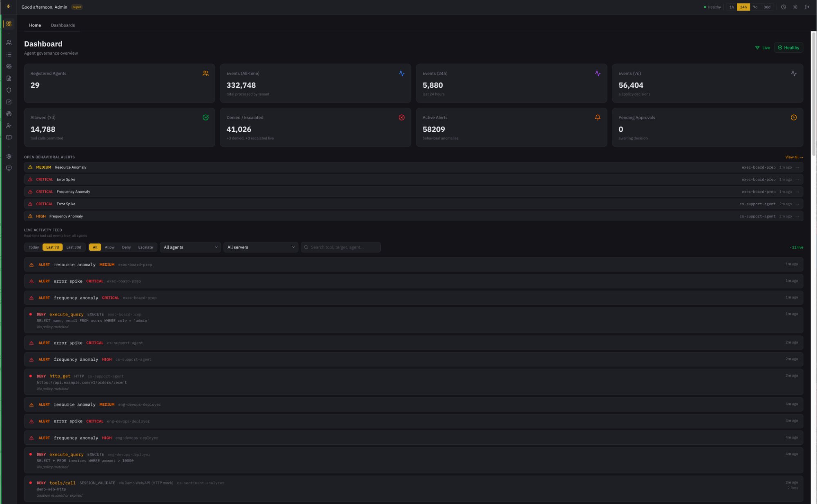Select the agents (users) icon in sidebar

point(9,42)
